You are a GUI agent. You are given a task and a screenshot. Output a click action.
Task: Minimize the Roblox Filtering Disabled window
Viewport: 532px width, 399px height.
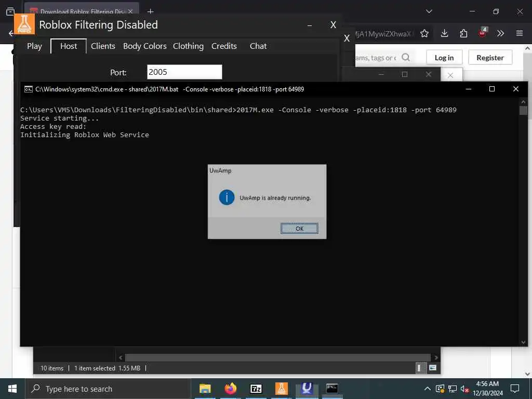coord(310,25)
